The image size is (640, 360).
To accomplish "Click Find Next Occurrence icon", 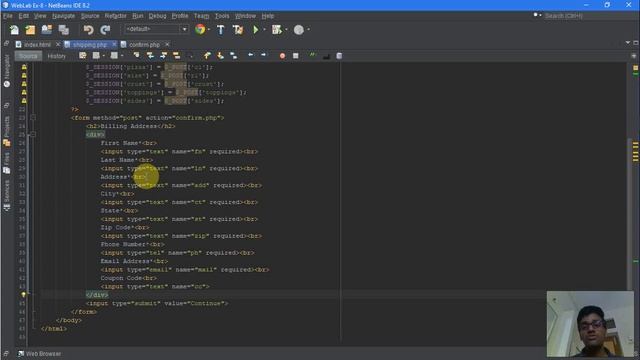I will [x=163, y=56].
